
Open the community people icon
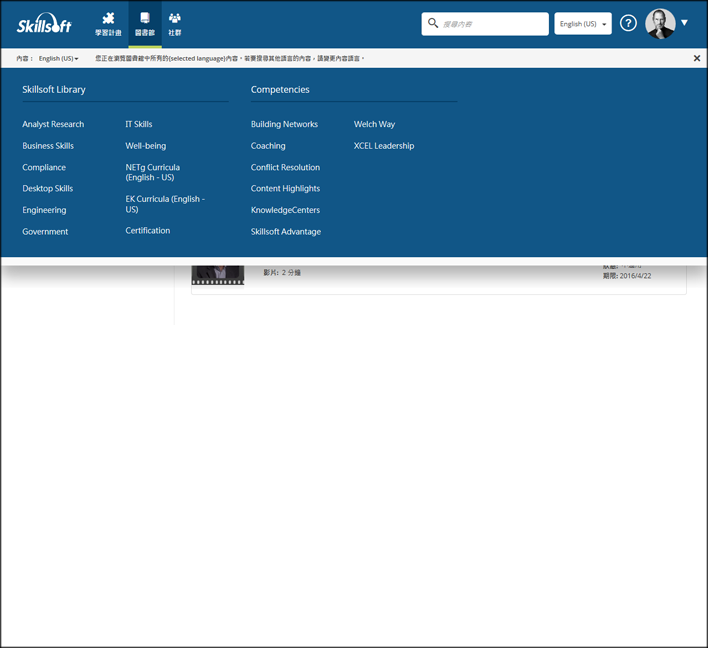(x=175, y=24)
